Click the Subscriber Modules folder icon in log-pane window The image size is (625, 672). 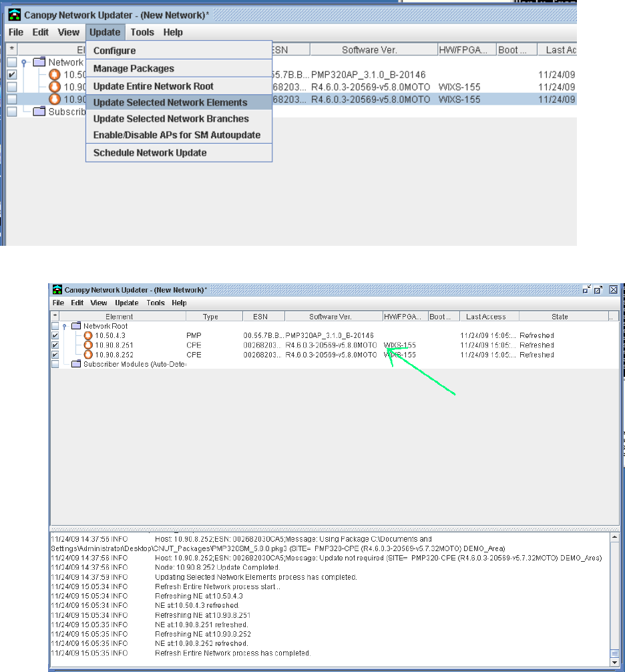[76, 364]
